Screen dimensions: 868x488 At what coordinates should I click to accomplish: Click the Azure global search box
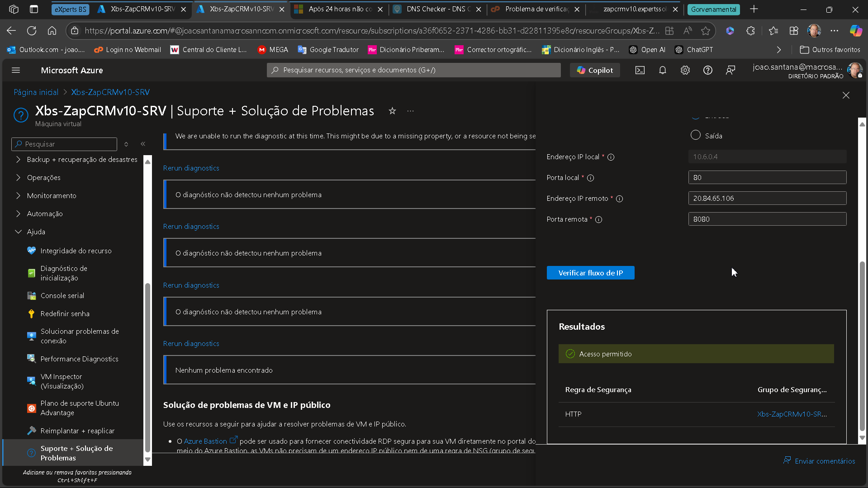click(413, 70)
